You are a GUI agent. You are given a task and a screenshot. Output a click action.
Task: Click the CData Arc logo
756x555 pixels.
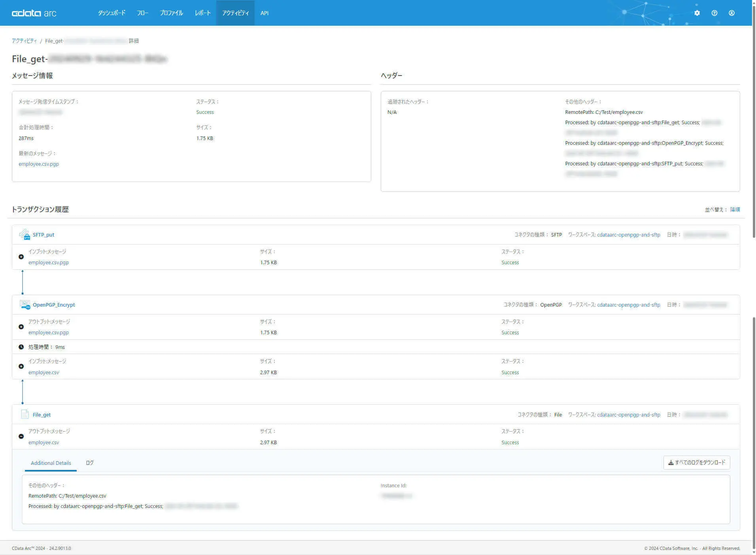(34, 13)
